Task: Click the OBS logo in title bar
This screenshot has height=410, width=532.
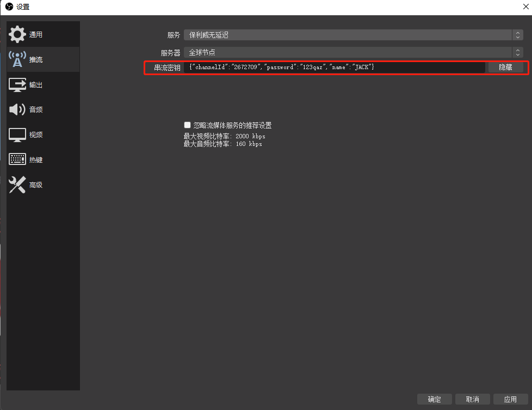Action: pos(9,7)
